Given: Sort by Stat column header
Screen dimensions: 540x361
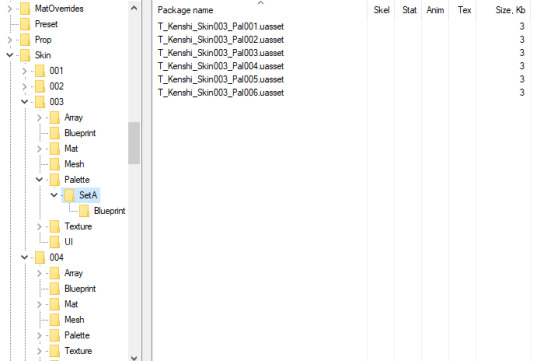Looking at the screenshot, I should pyautogui.click(x=409, y=10).
